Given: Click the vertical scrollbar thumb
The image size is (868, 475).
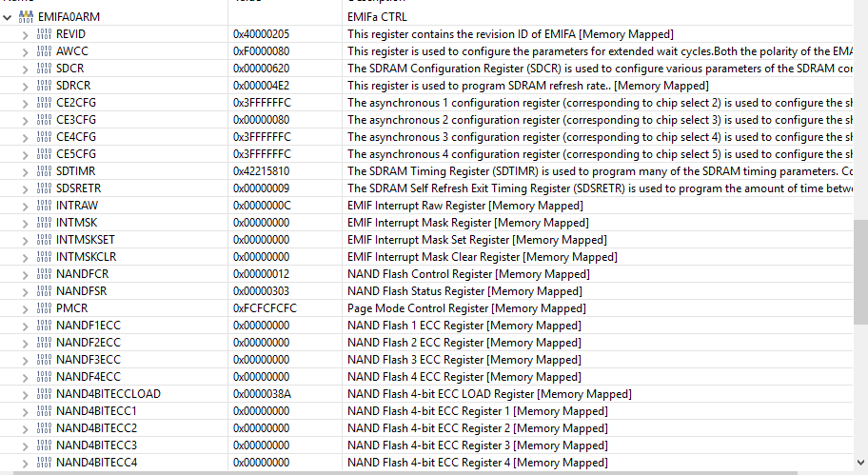Looking at the screenshot, I should pyautogui.click(x=860, y=272).
